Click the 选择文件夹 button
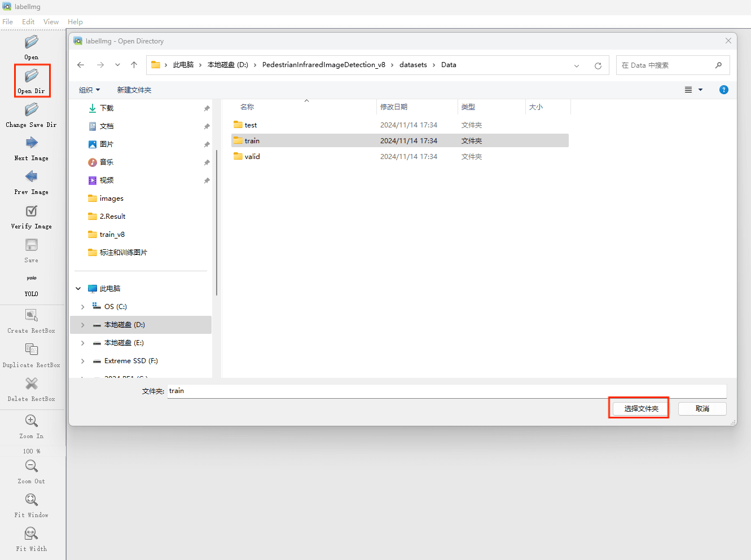Viewport: 751px width, 560px height. (641, 408)
